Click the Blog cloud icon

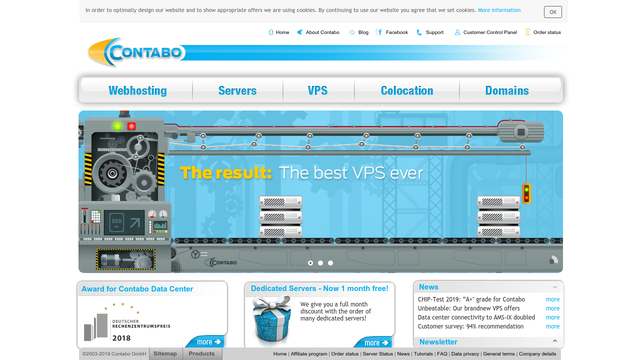coord(352,32)
